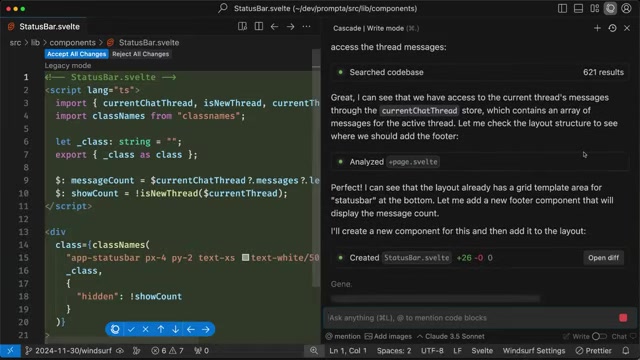Viewport: 640px width, 360px height.
Task: Go to next file with right arrow in diff bar
Action: (206, 329)
